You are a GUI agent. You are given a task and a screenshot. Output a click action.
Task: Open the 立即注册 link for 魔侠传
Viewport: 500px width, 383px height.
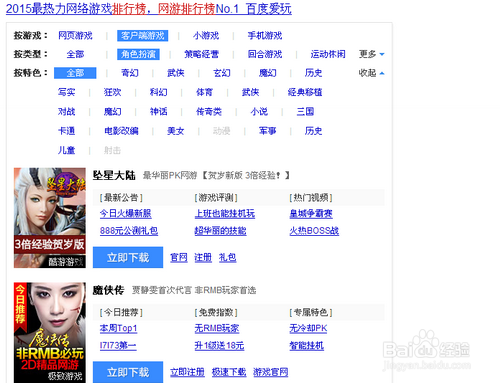click(x=187, y=372)
